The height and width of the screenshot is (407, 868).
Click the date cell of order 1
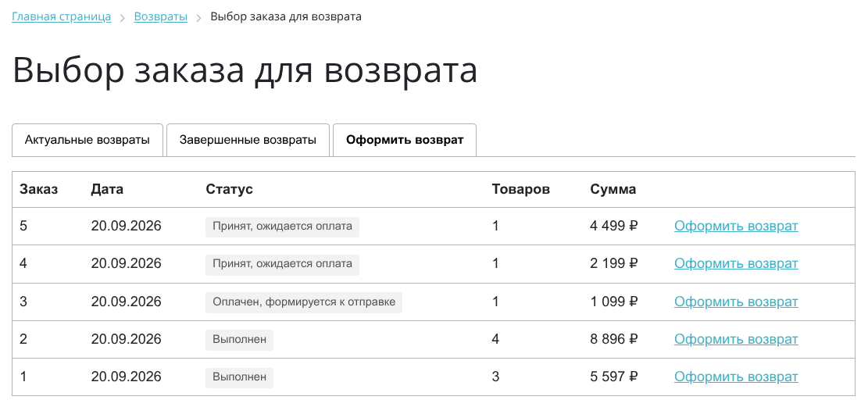[127, 377]
